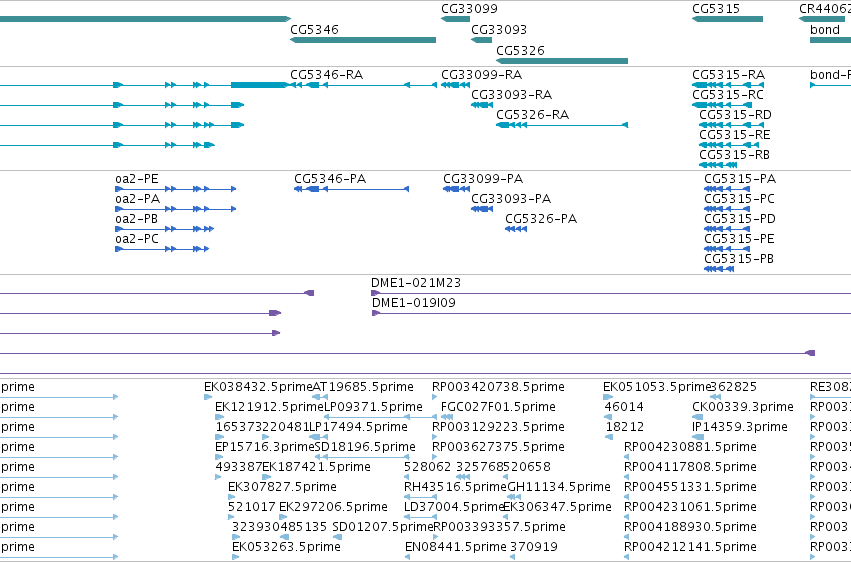The height and width of the screenshot is (562, 851).
Task: Click EST RP004188930.5prime
Action: (x=627, y=537)
